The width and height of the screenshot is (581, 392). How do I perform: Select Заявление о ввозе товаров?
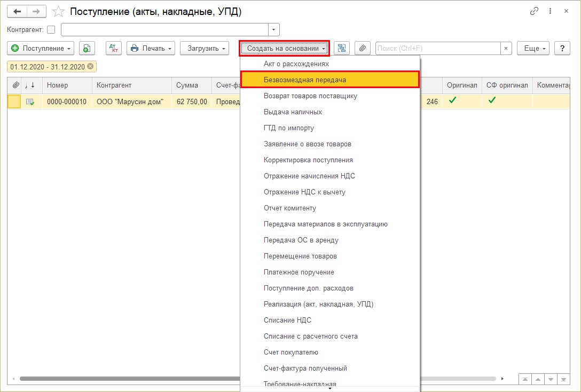tap(330, 144)
